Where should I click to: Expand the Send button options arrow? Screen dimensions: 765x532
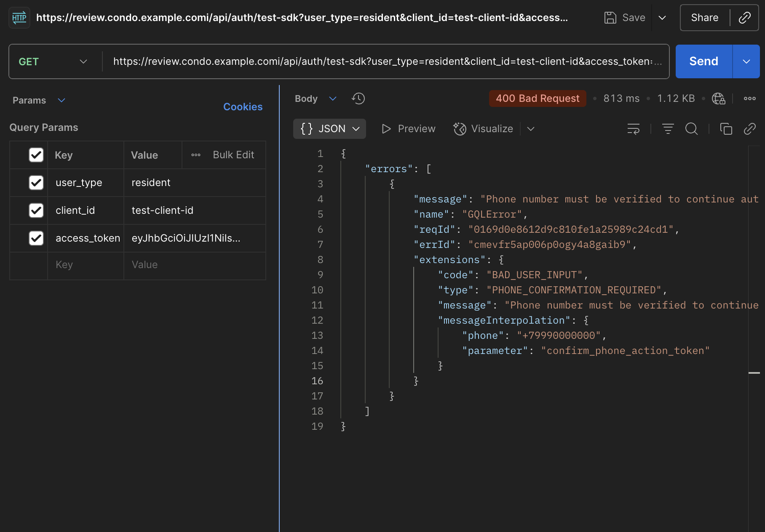coord(746,61)
